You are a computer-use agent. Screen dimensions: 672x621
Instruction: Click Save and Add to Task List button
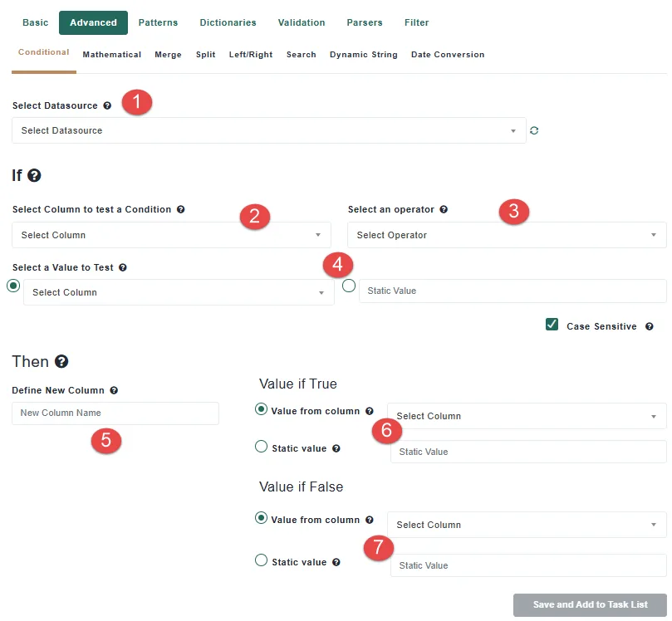[590, 604]
